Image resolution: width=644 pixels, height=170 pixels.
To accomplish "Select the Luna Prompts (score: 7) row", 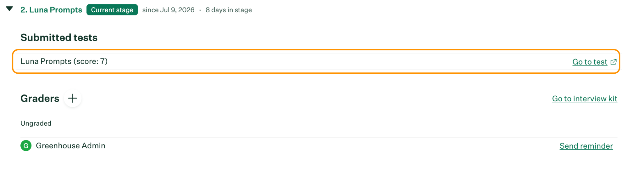I will [316, 61].
